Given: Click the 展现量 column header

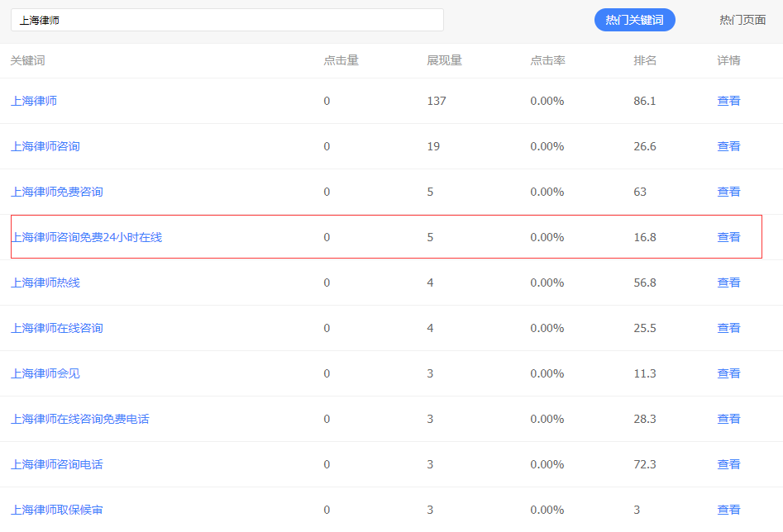Looking at the screenshot, I should click(x=445, y=60).
